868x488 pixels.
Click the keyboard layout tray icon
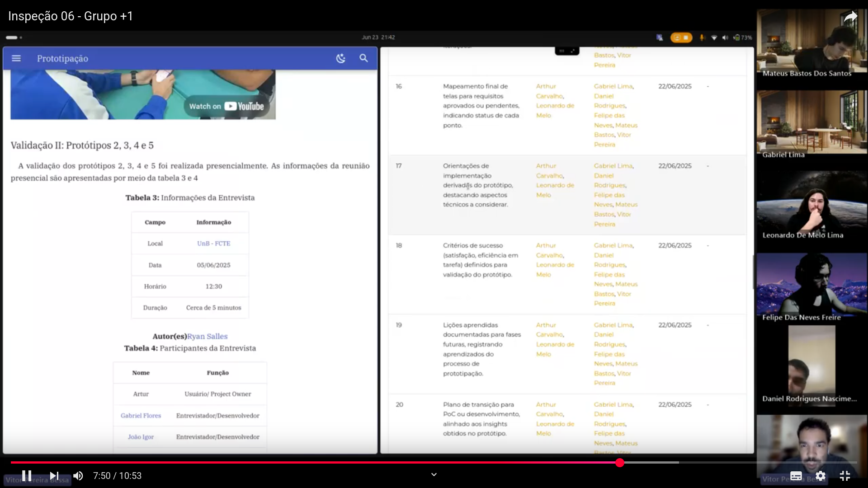click(x=660, y=38)
